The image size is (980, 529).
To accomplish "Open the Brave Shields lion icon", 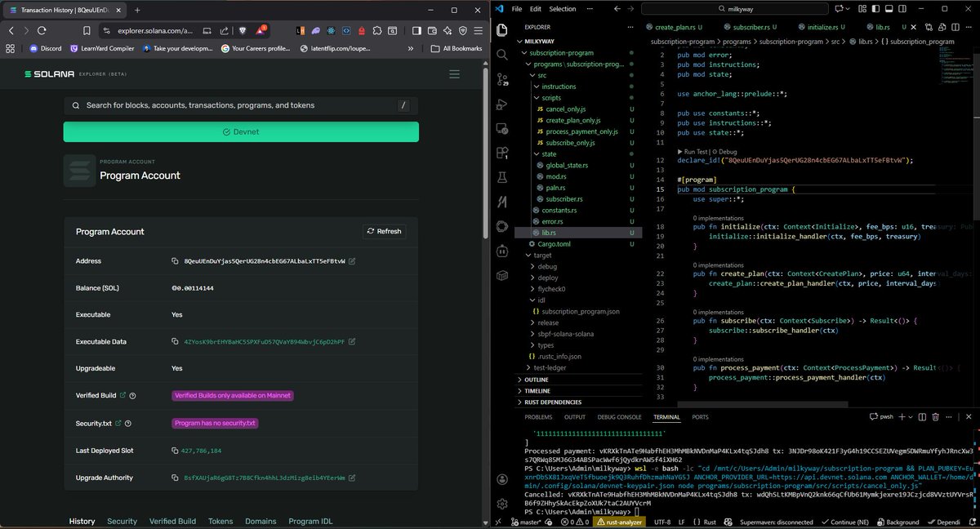I will 243,30.
